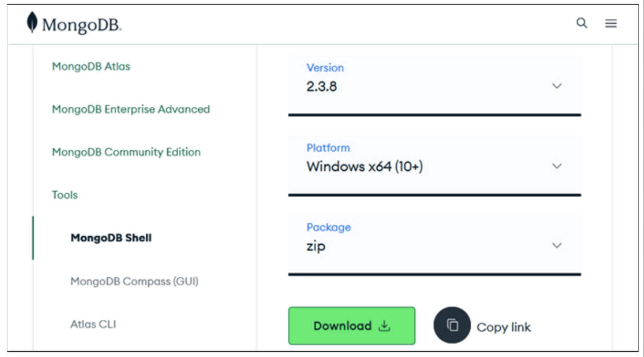Select Atlas CLI in sidebar
Viewport: 644px width, 357px height.
point(93,324)
